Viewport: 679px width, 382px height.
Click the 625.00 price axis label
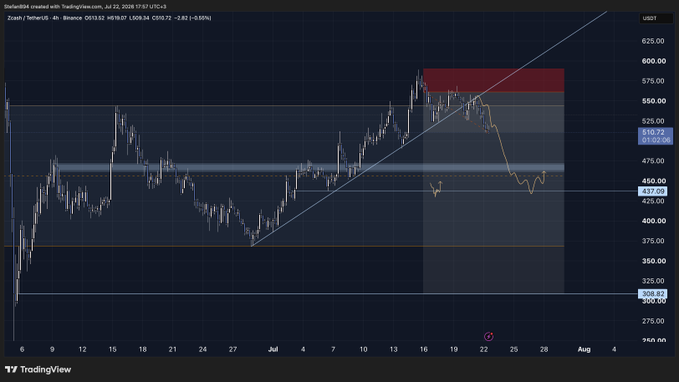point(653,41)
